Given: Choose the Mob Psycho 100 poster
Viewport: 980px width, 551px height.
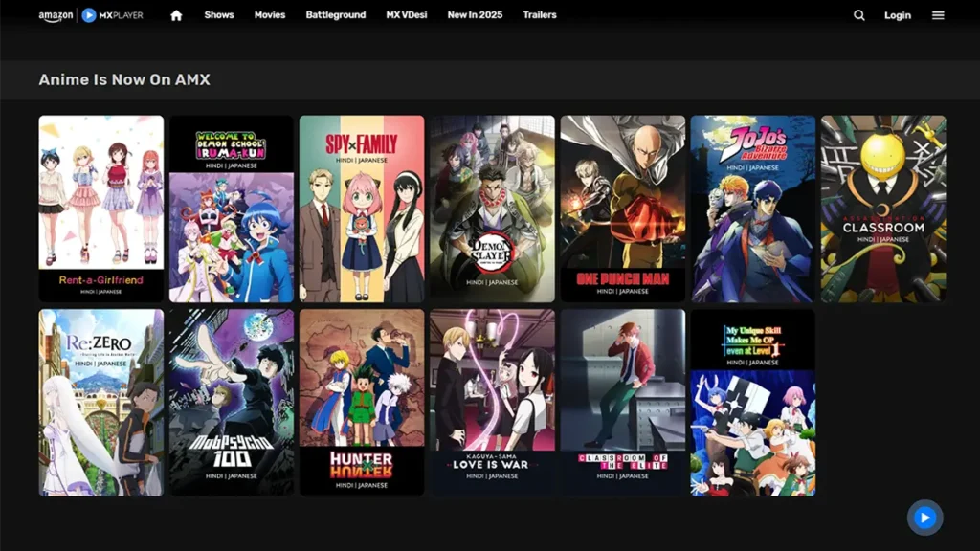Looking at the screenshot, I should point(232,403).
